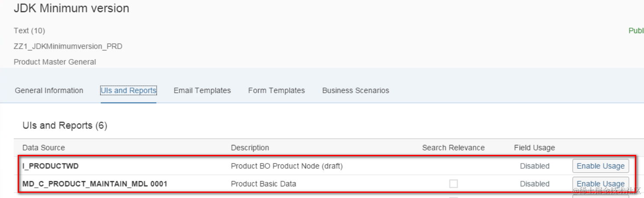Click the Search Relevance column header

coord(453,148)
